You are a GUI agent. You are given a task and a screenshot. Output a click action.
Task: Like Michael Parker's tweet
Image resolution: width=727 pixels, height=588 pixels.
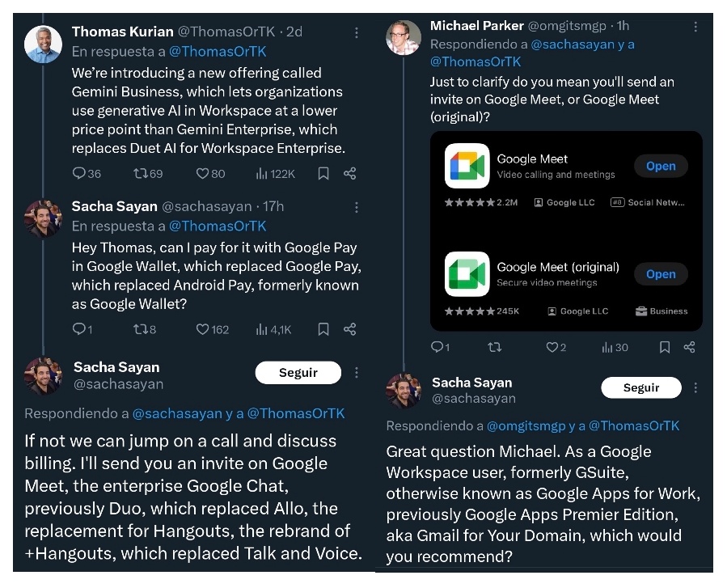(x=552, y=347)
